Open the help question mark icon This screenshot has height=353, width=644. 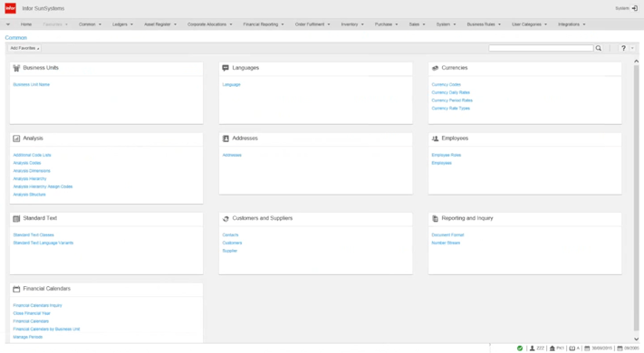(623, 48)
